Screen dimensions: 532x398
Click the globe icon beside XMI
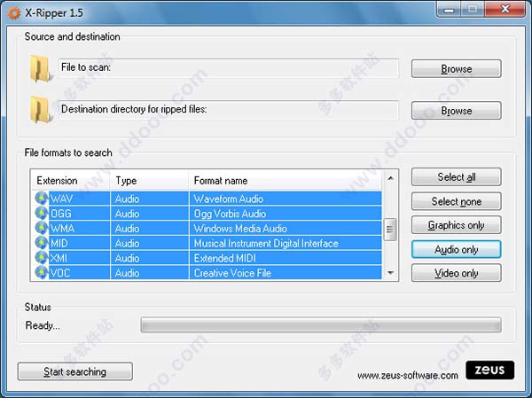42,258
